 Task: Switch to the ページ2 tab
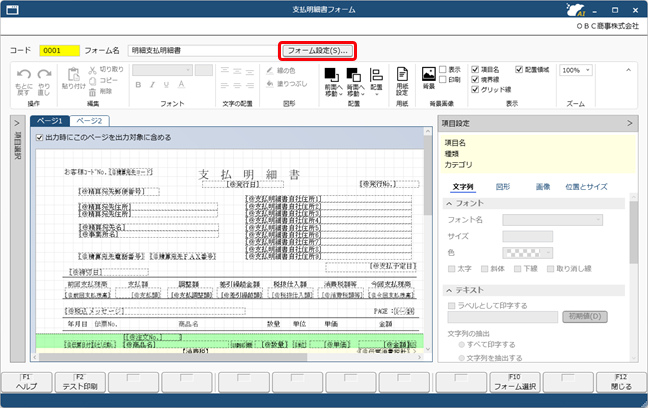[x=89, y=121]
